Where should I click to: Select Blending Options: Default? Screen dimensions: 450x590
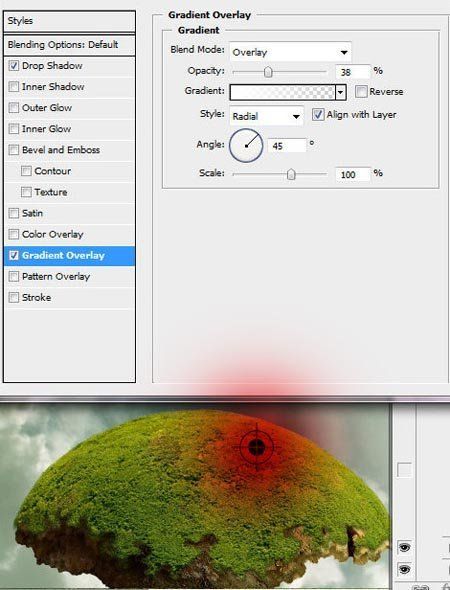coord(69,45)
